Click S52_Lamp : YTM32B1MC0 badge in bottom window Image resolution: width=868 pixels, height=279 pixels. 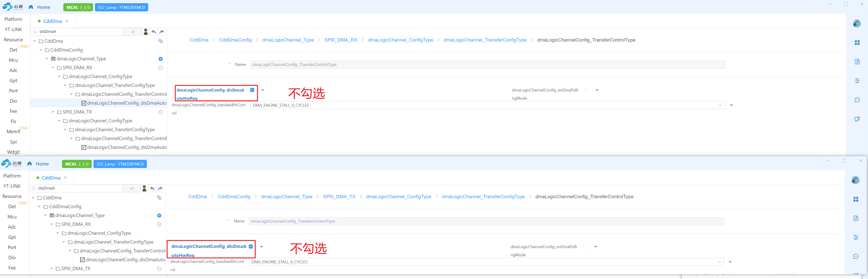(120, 164)
